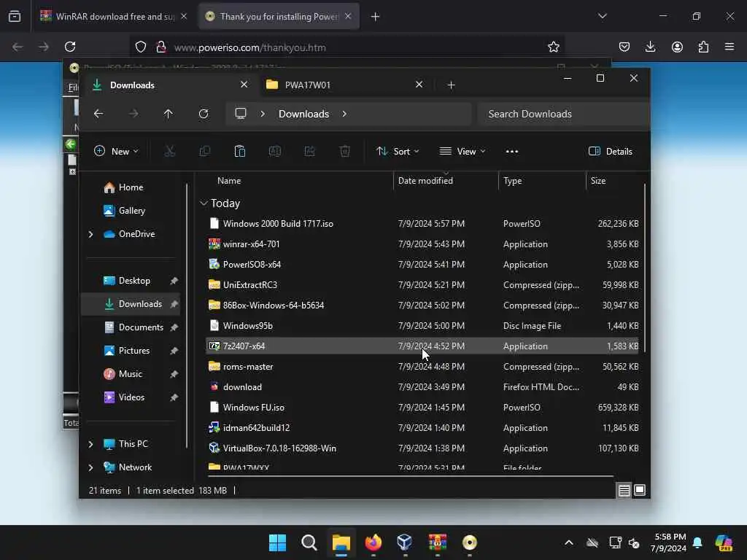Open Firefox downloads panel

point(650,47)
